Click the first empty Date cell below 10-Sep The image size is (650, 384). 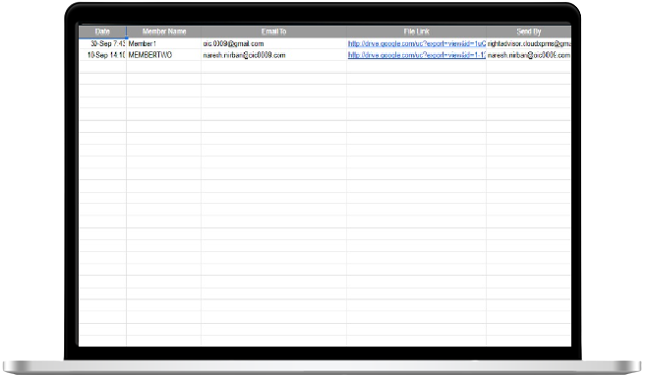point(102,67)
